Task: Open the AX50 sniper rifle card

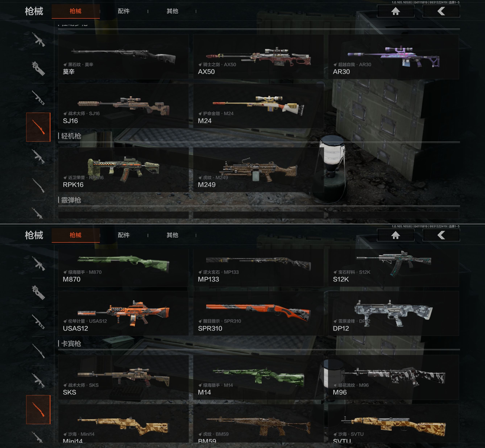Action: coord(258,57)
